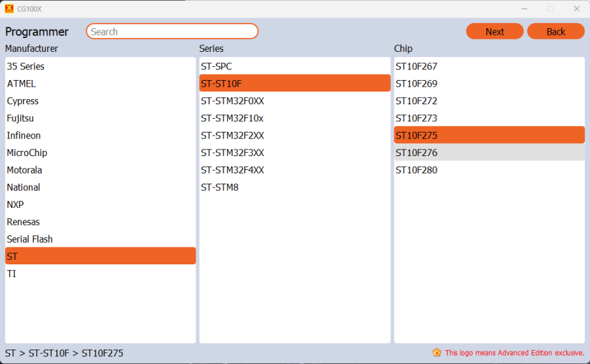This screenshot has width=590, height=364.
Task: Choose Infineon manufacturer
Action: (24, 136)
